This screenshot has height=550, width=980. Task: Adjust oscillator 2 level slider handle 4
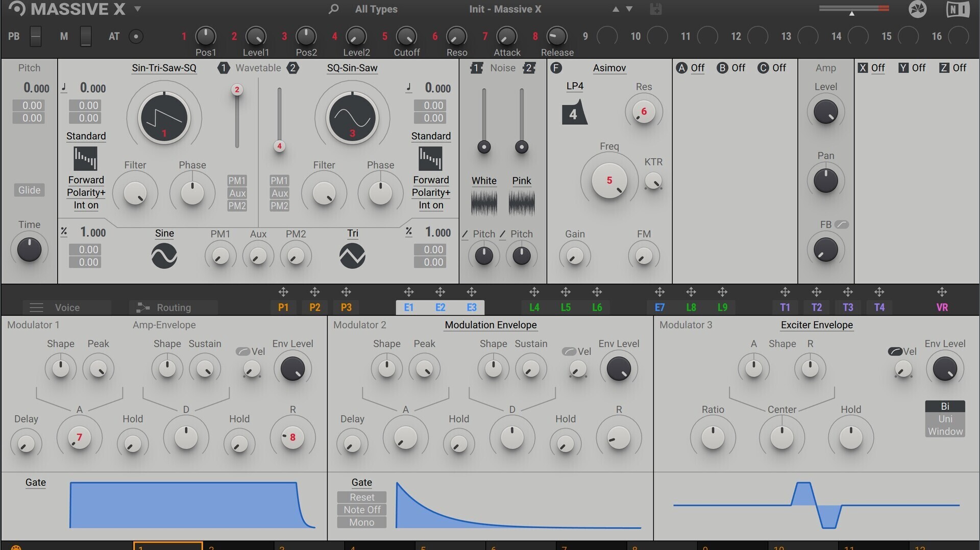pos(279,146)
